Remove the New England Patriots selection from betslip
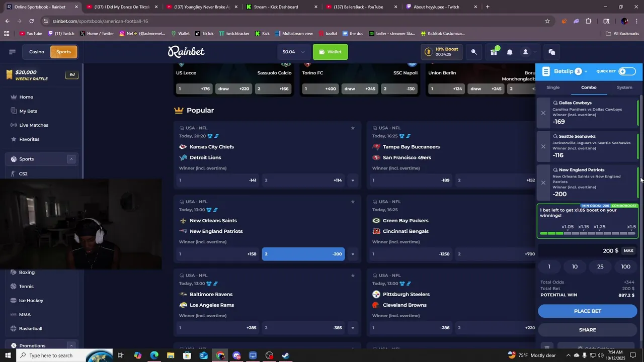The width and height of the screenshot is (644, 362). (543, 183)
